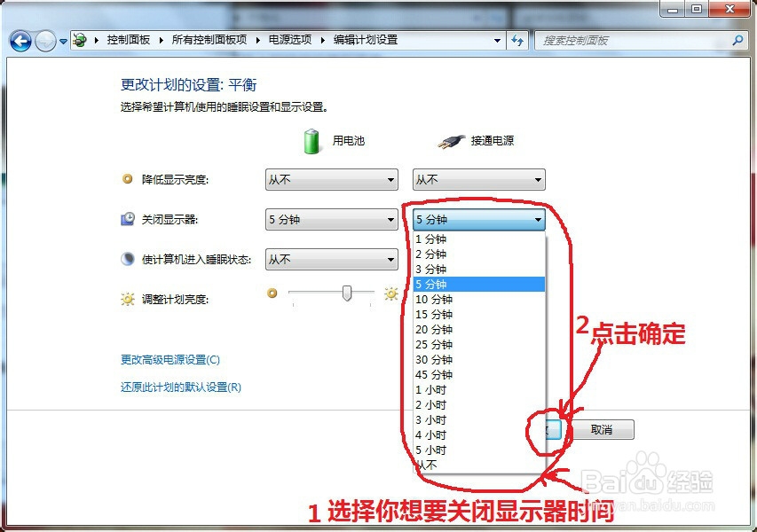Collapse the 关闭显示器 plugged-in dropdown

click(479, 220)
